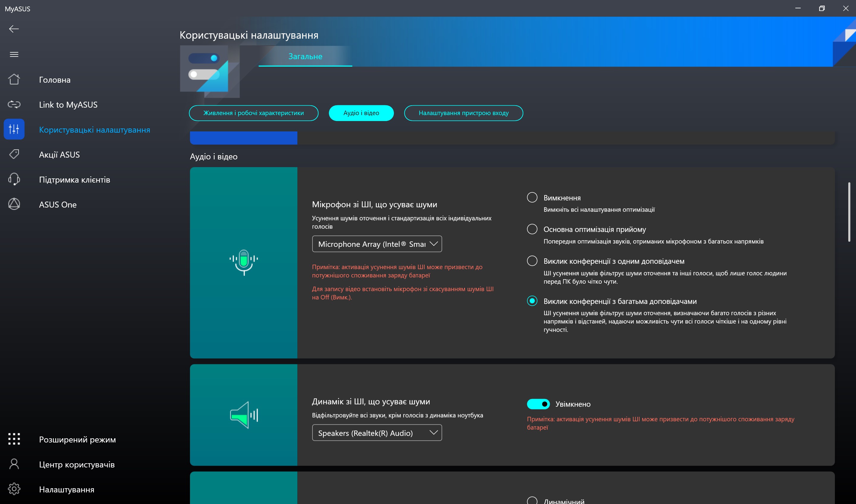Switch to the Загальне tab
The height and width of the screenshot is (504, 856).
coord(305,56)
